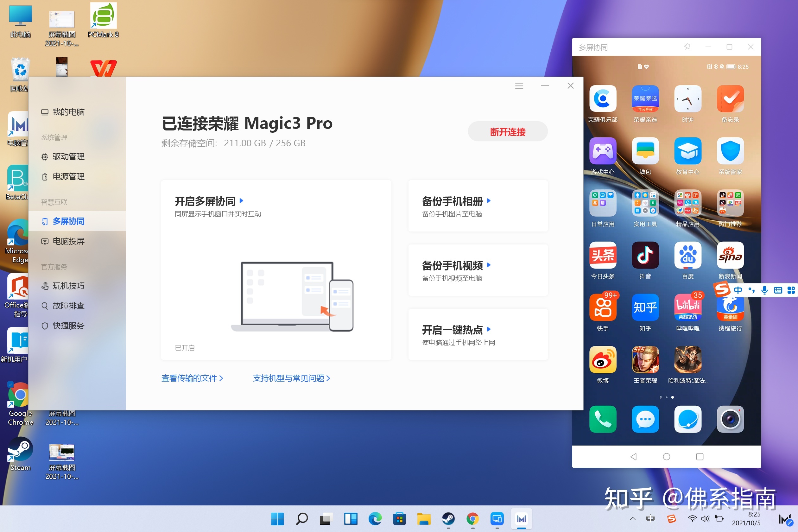The image size is (798, 532).
Task: Open the 百度 app icon
Action: click(x=687, y=255)
